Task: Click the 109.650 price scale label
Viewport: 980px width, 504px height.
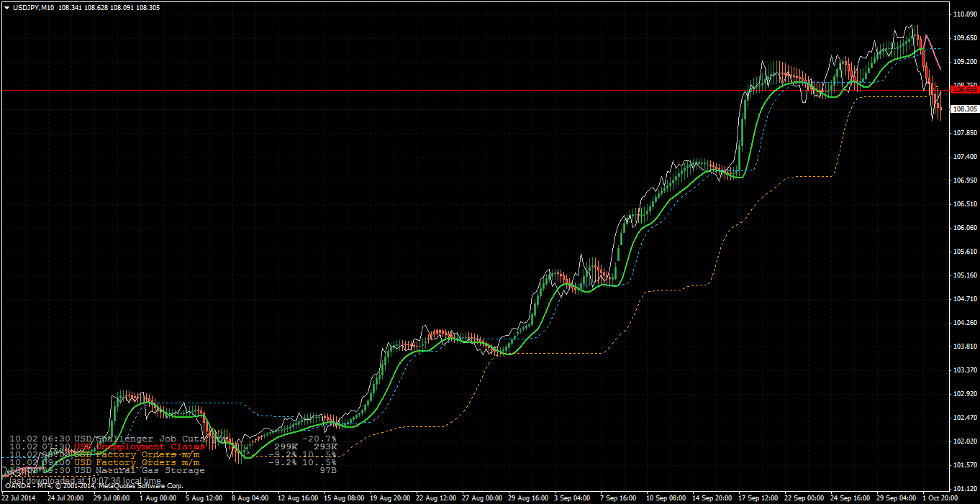Action: pos(964,38)
